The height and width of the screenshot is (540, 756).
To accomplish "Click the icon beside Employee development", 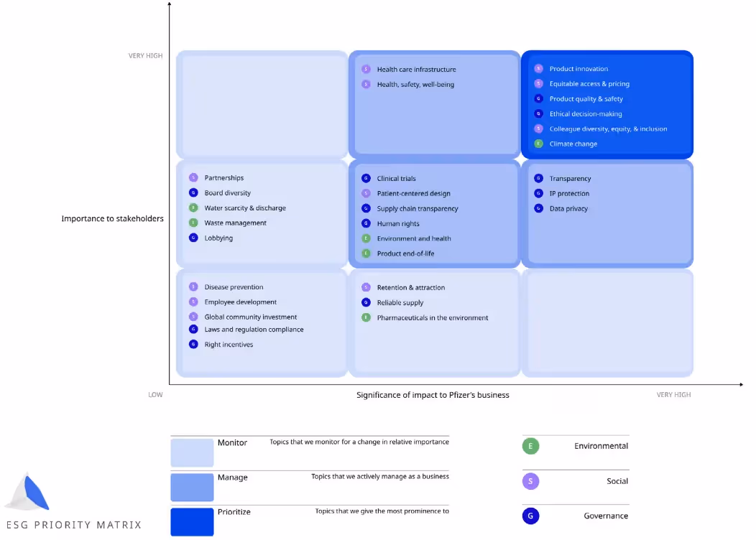I will coord(193,302).
